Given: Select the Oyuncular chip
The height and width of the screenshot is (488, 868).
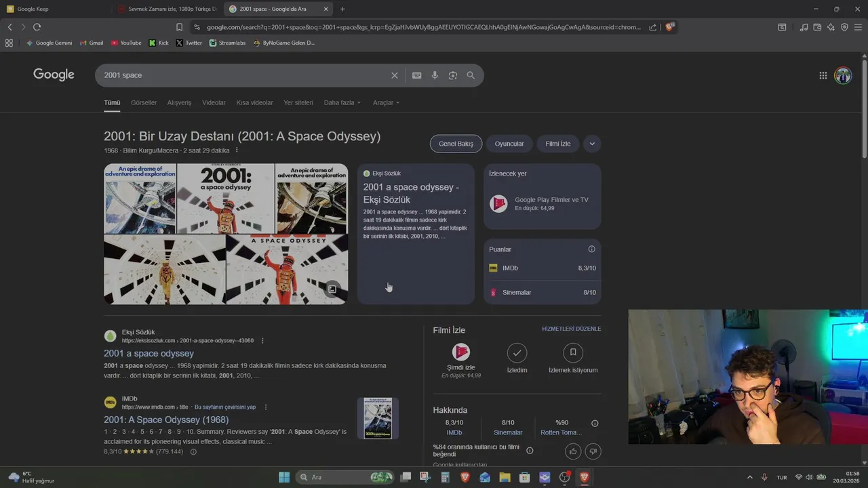Looking at the screenshot, I should pyautogui.click(x=509, y=144).
